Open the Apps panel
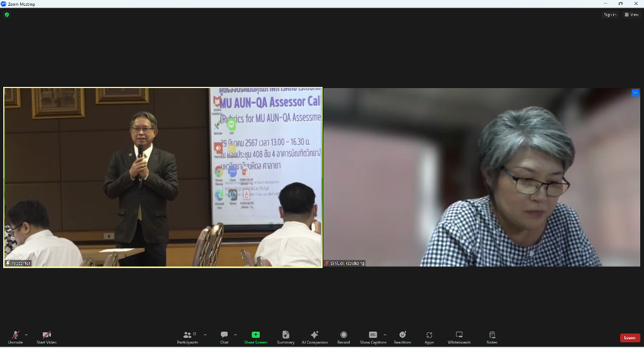 [429, 337]
